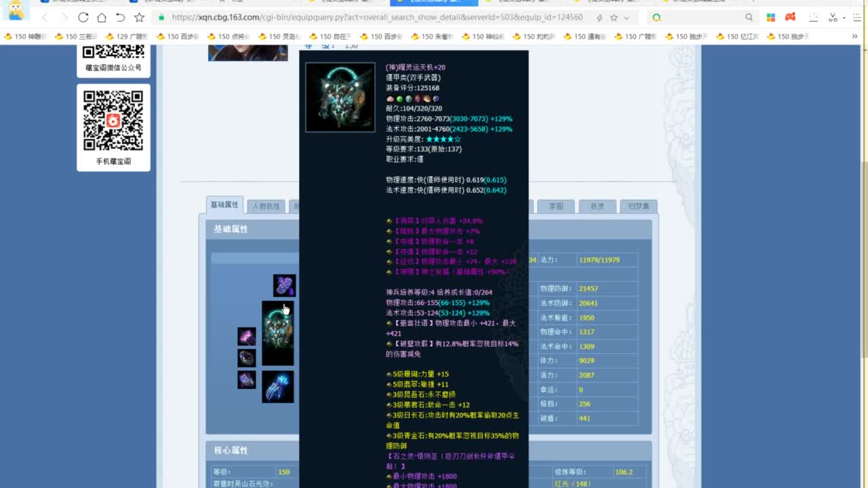
Task: Click the equipment name '(神)耀灵运天机+20'
Action: tap(416, 68)
